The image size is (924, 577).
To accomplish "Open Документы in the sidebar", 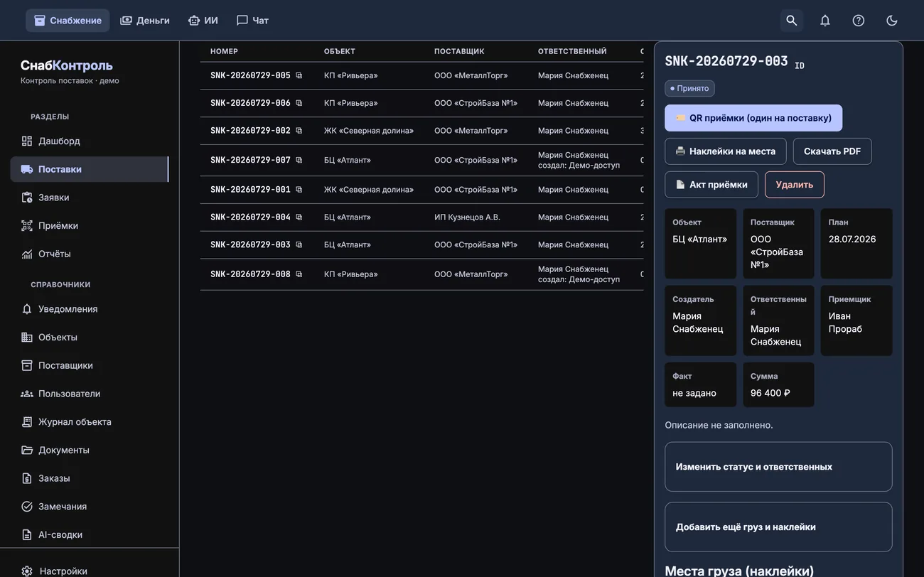I will (89, 450).
